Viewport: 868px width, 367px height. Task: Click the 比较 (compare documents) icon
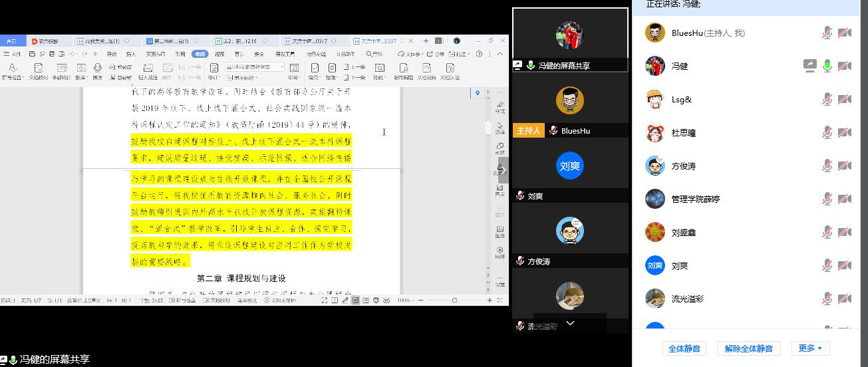(x=380, y=68)
